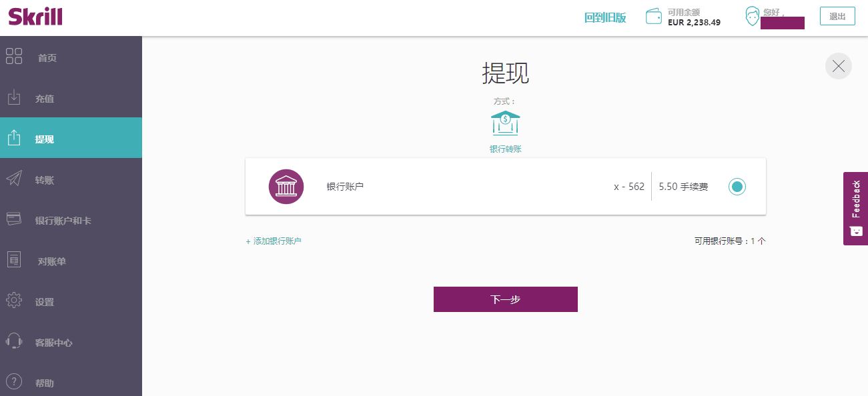This screenshot has width=868, height=396.
Task: Open the Feedback side tab
Action: 855,209
